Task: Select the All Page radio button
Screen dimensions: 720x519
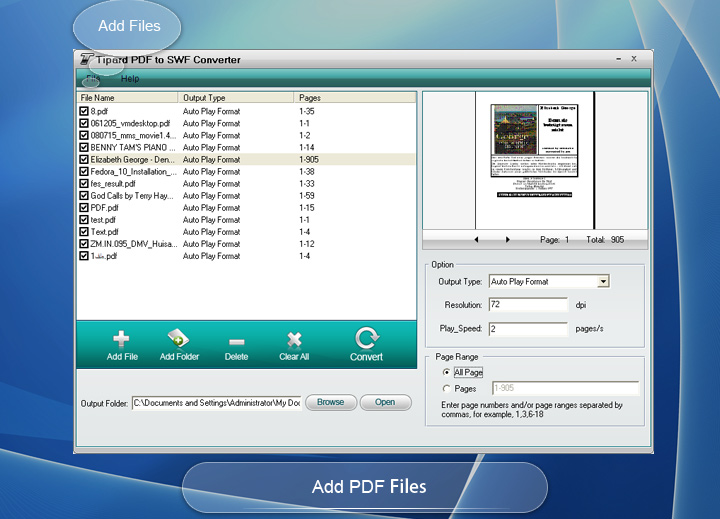Action: 446,372
